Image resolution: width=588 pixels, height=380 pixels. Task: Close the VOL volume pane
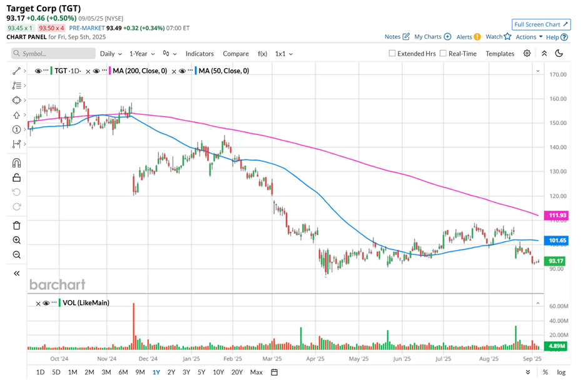click(38, 303)
